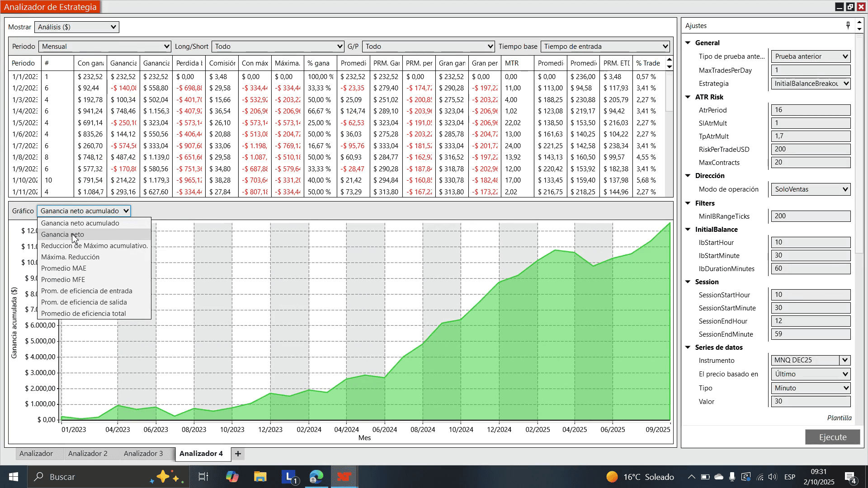
Task: Select Ganancia neto from the graph list
Action: [62, 235]
